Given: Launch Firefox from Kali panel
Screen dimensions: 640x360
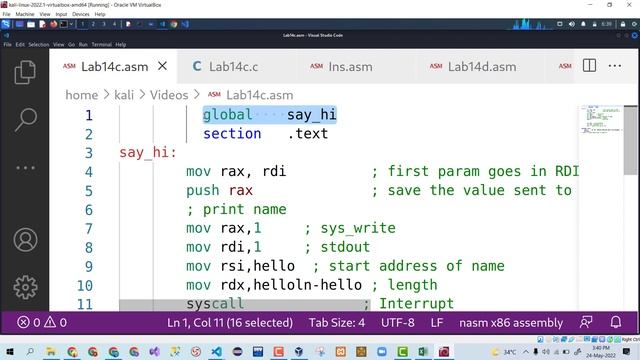Looking at the screenshot, I should coord(53,24).
